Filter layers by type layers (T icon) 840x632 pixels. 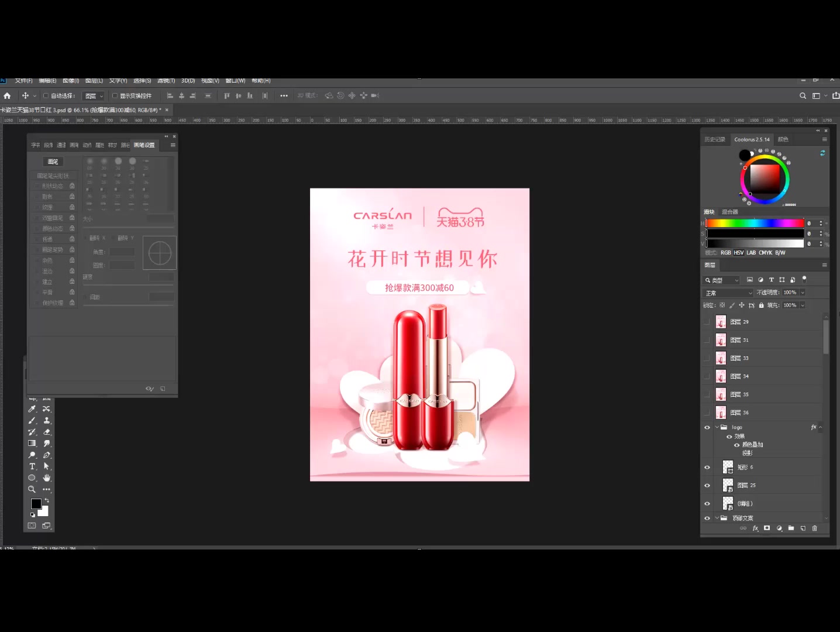(771, 280)
